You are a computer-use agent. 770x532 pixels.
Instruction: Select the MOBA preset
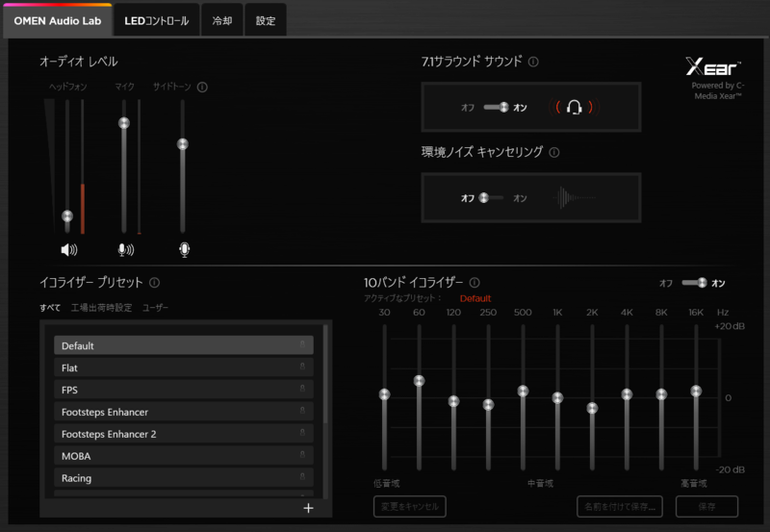tap(184, 456)
